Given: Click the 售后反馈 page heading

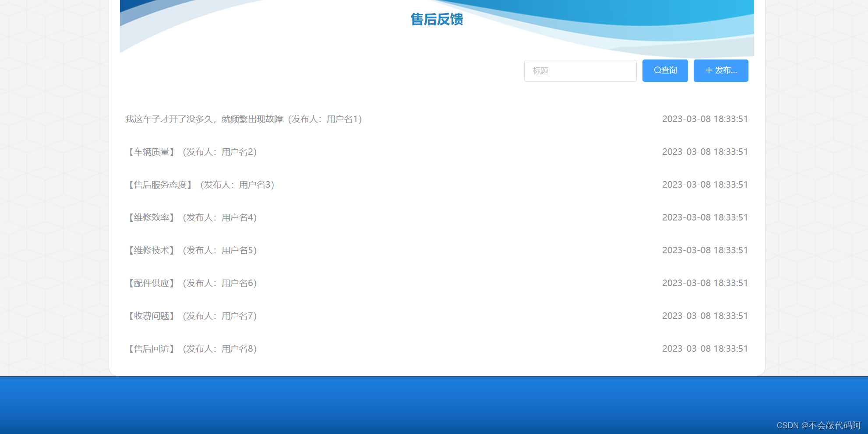Looking at the screenshot, I should point(437,20).
